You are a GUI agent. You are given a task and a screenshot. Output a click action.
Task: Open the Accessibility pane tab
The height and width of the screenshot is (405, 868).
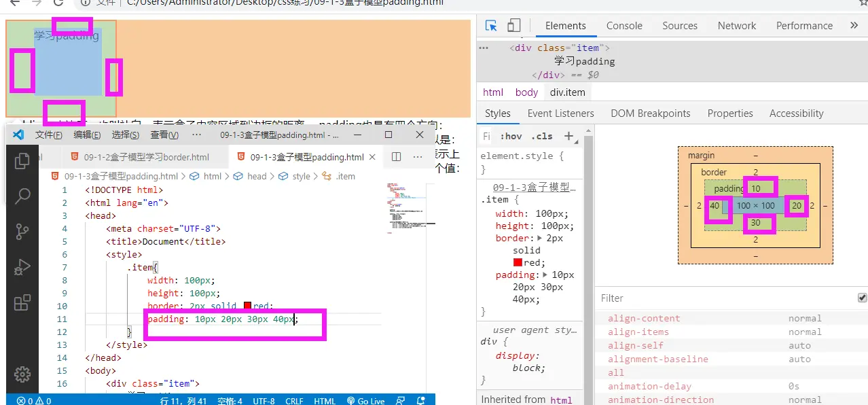pos(796,113)
